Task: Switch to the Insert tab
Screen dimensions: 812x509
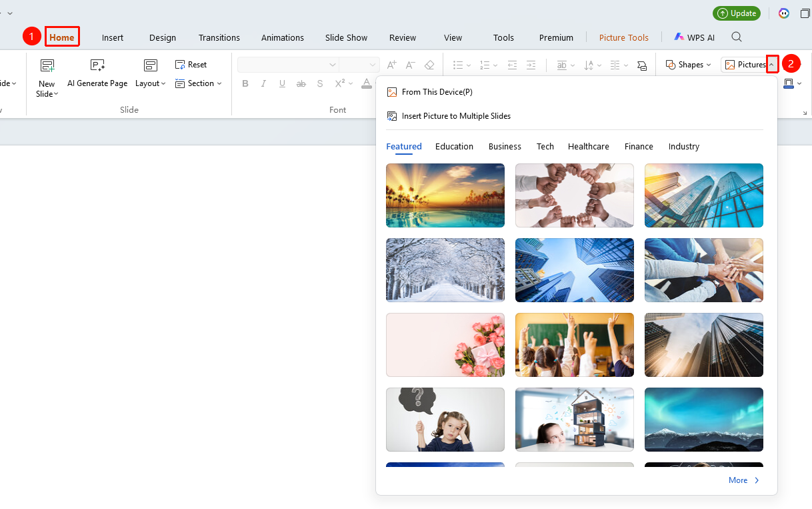Action: click(x=113, y=37)
